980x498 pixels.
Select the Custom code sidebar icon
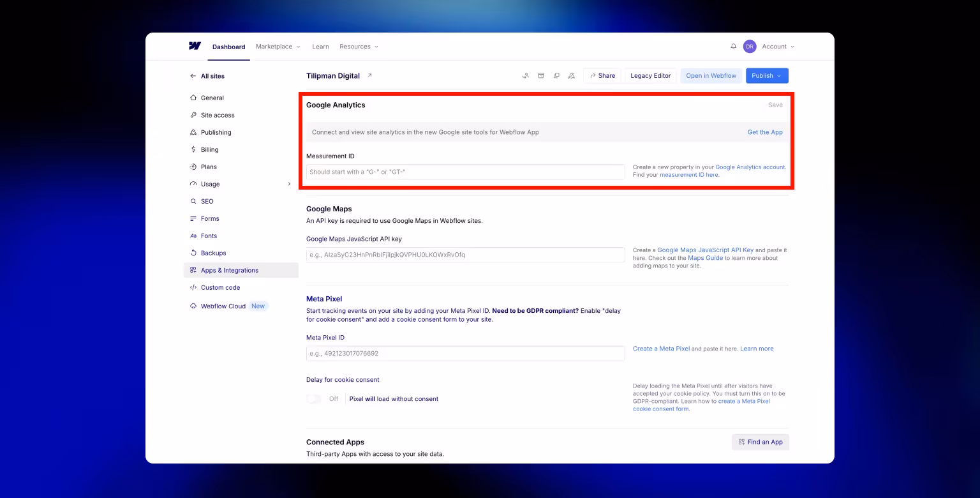coord(193,287)
